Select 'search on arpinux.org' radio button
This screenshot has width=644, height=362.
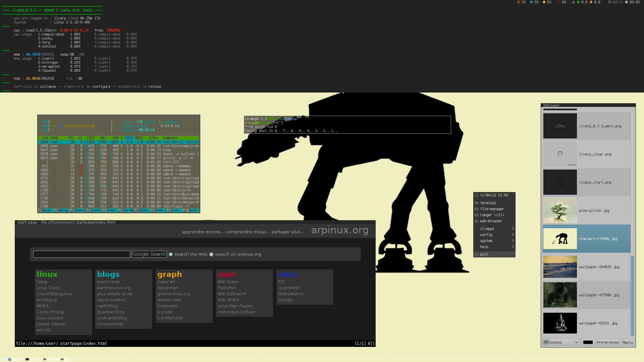(x=211, y=254)
